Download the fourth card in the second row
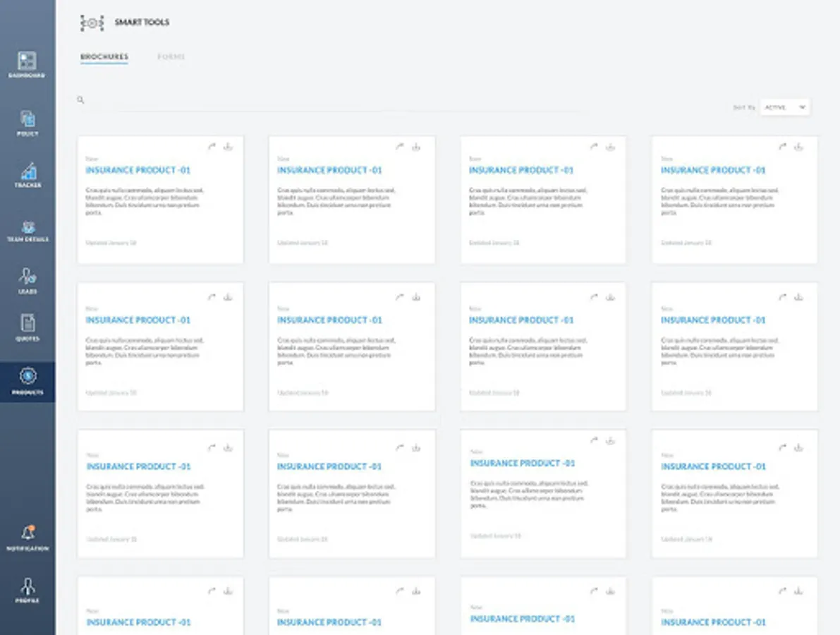The height and width of the screenshot is (635, 840). point(799,297)
